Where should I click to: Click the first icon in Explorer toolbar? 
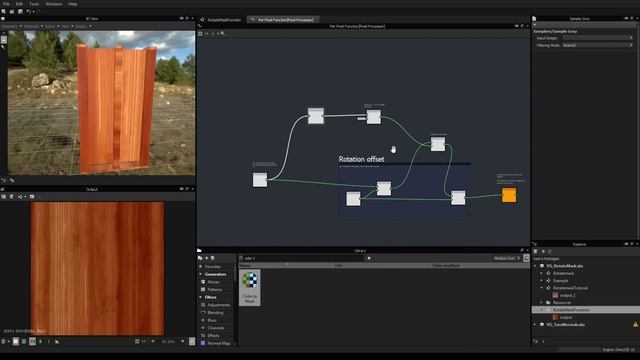[x=535, y=251]
